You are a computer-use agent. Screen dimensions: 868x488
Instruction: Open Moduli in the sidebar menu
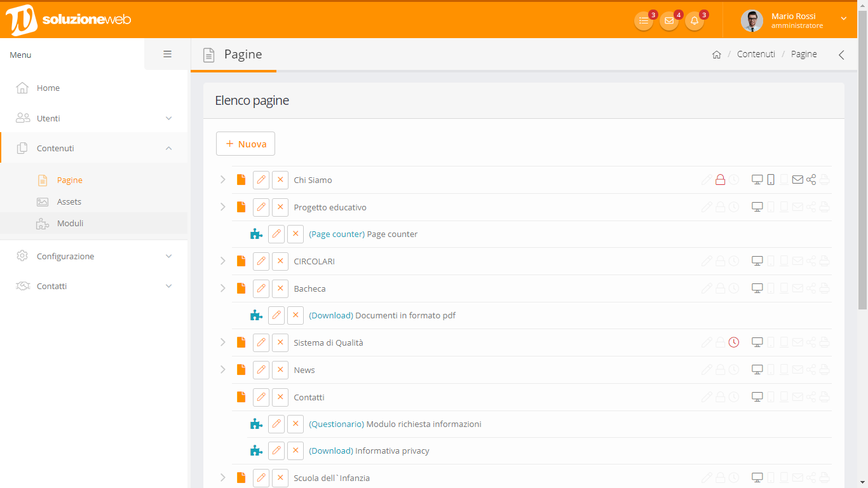click(x=70, y=223)
